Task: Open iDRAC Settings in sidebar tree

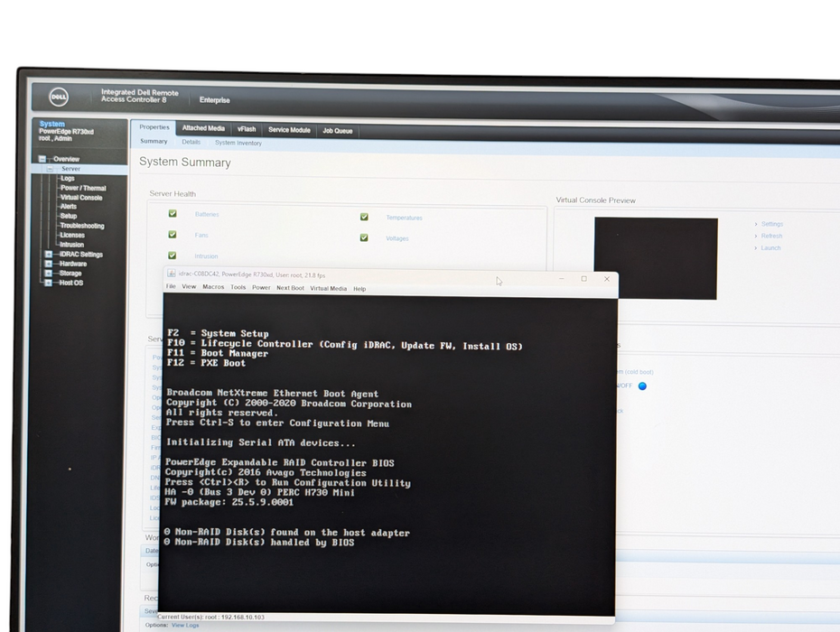Action: (81, 255)
